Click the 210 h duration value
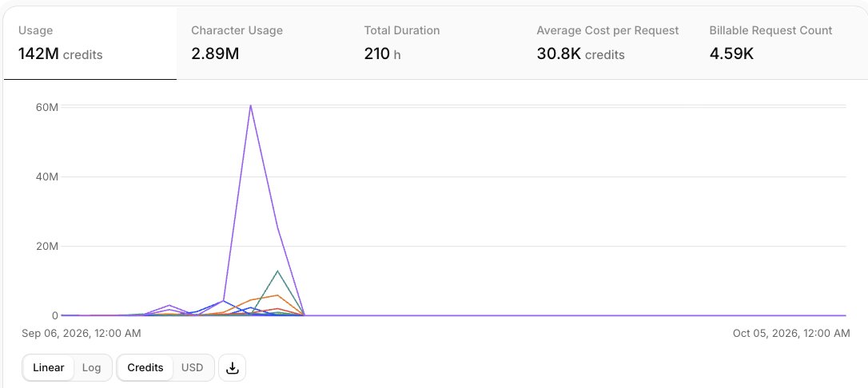The height and width of the screenshot is (388, 868). click(x=383, y=54)
